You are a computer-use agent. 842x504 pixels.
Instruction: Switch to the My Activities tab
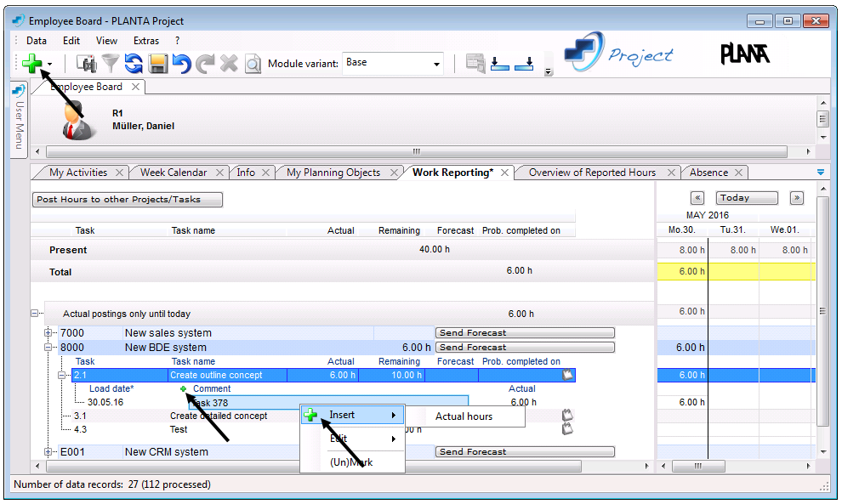(x=78, y=173)
